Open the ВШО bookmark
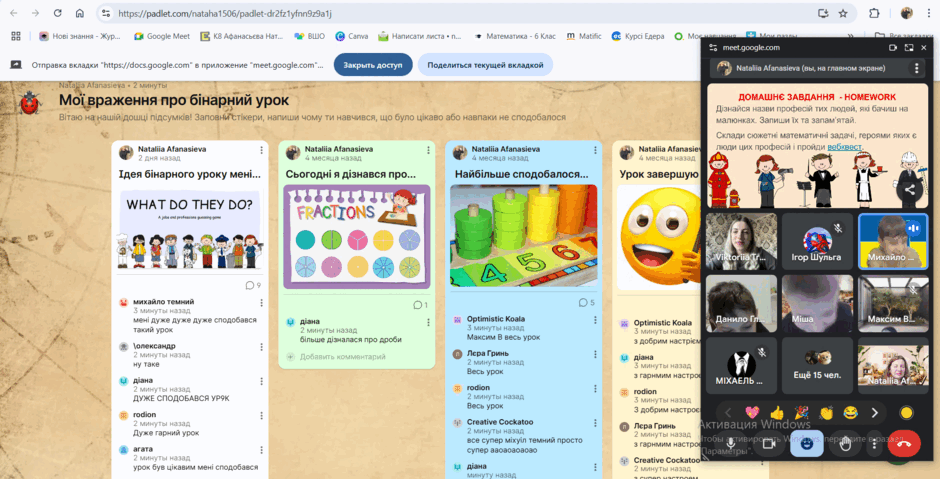Image resolution: width=940 pixels, height=479 pixels. pos(309,36)
